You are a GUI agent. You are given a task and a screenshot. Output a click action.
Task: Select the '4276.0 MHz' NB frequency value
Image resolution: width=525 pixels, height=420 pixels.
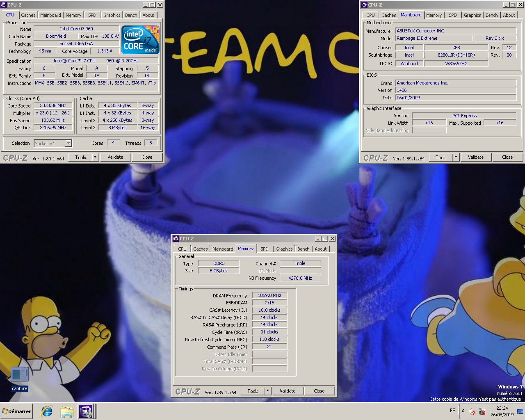(x=300, y=278)
